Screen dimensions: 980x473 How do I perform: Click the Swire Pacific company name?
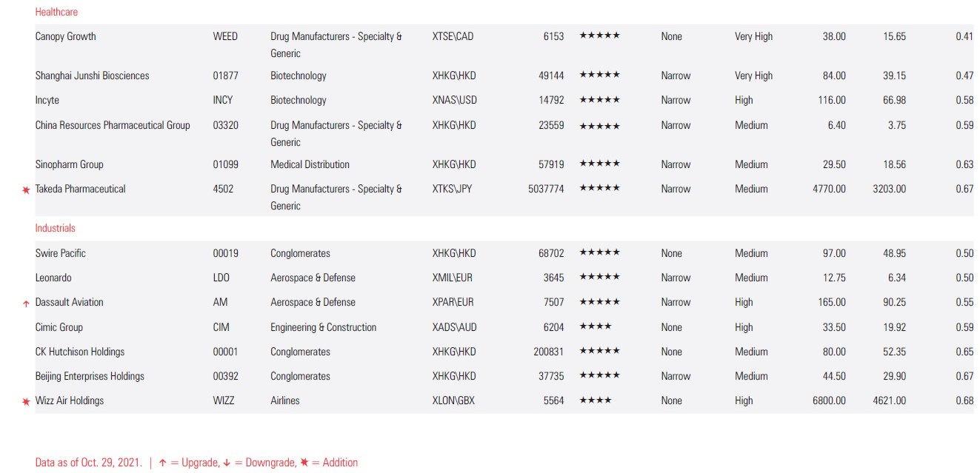(61, 253)
